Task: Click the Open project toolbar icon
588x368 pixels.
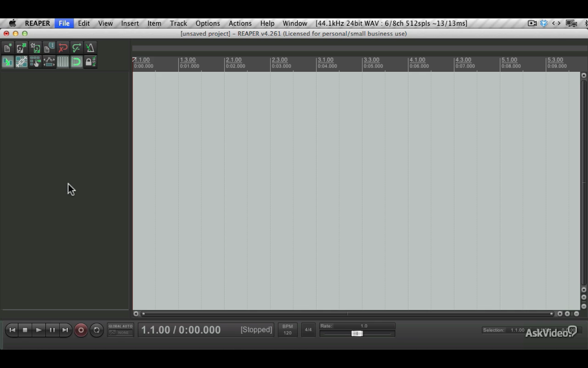Action: pyautogui.click(x=22, y=48)
